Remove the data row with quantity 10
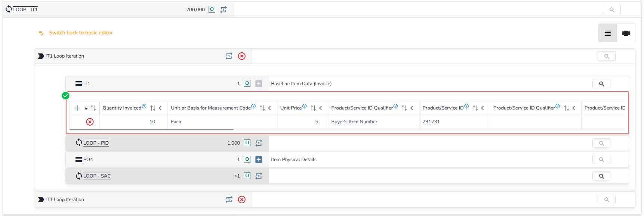 click(90, 122)
